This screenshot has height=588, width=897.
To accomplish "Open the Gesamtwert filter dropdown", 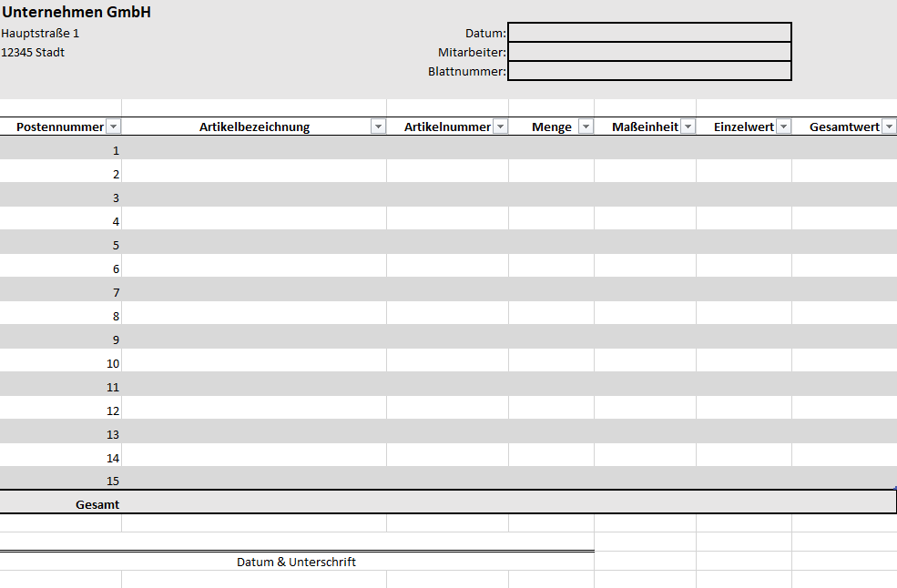I will coord(889,127).
